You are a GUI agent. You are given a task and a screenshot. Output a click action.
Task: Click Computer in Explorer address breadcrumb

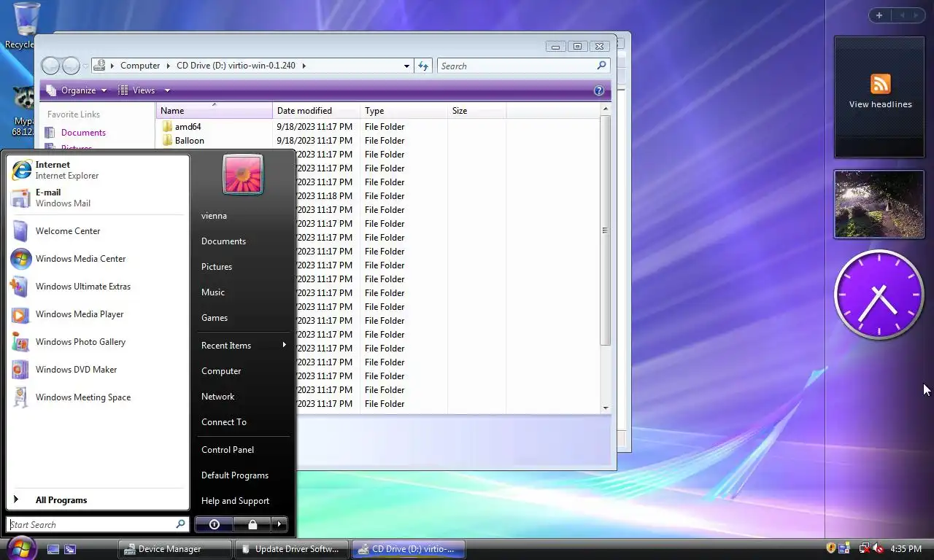(140, 66)
